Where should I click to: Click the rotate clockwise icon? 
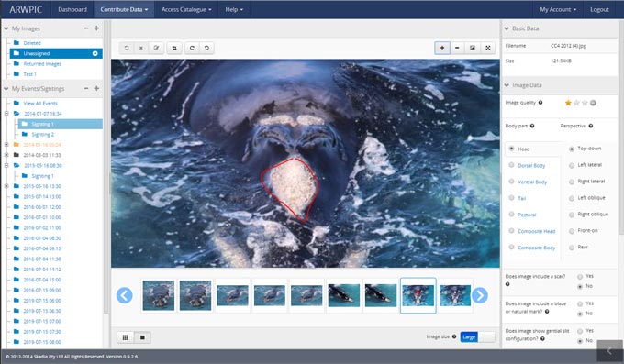pyautogui.click(x=192, y=48)
